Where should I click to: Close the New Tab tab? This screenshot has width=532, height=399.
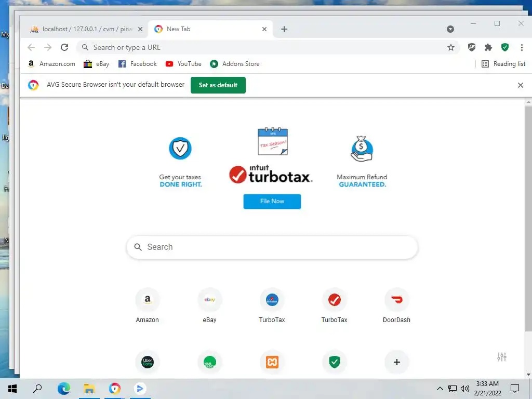point(264,29)
